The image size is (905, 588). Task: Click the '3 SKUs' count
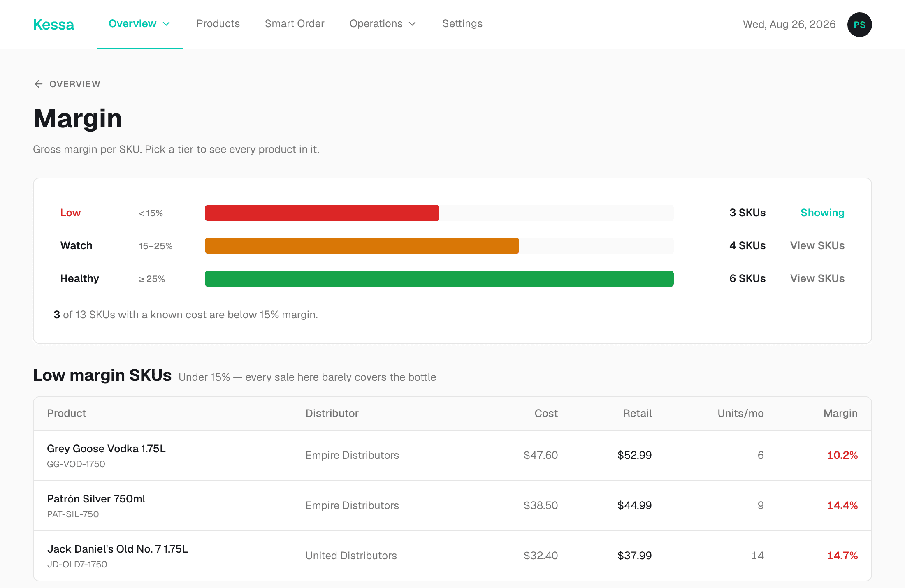click(x=747, y=213)
